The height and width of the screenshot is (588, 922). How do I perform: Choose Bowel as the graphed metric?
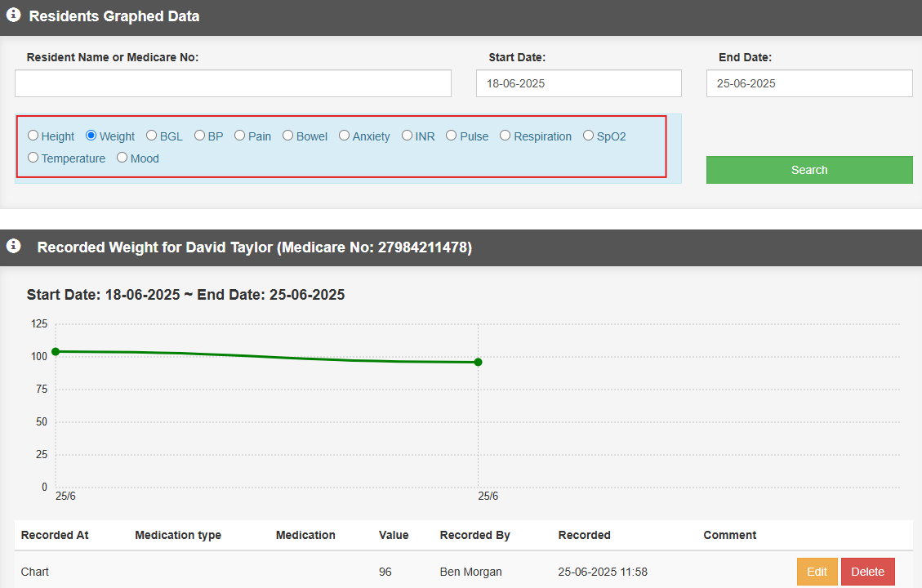point(287,136)
